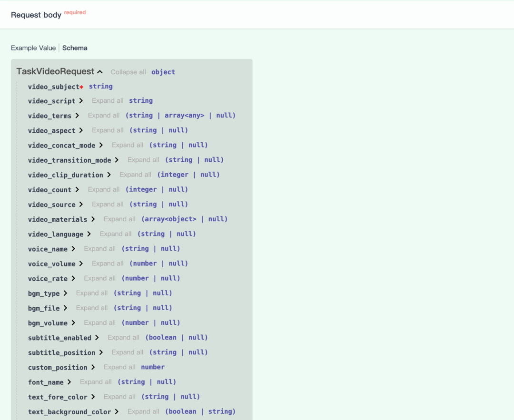
Task: Expand the custom_position property chevron
Action: coord(93,367)
